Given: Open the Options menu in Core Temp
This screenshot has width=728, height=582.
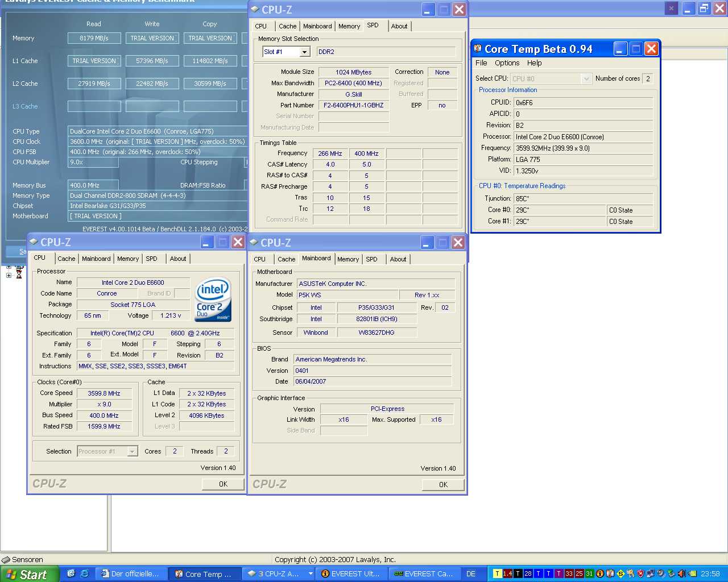Looking at the screenshot, I should point(507,63).
